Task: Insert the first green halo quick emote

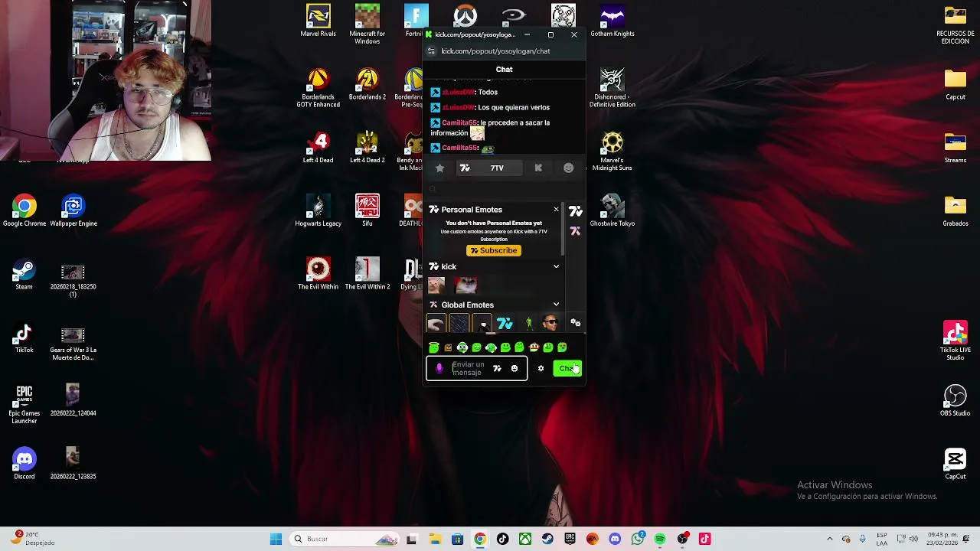Action: click(434, 347)
